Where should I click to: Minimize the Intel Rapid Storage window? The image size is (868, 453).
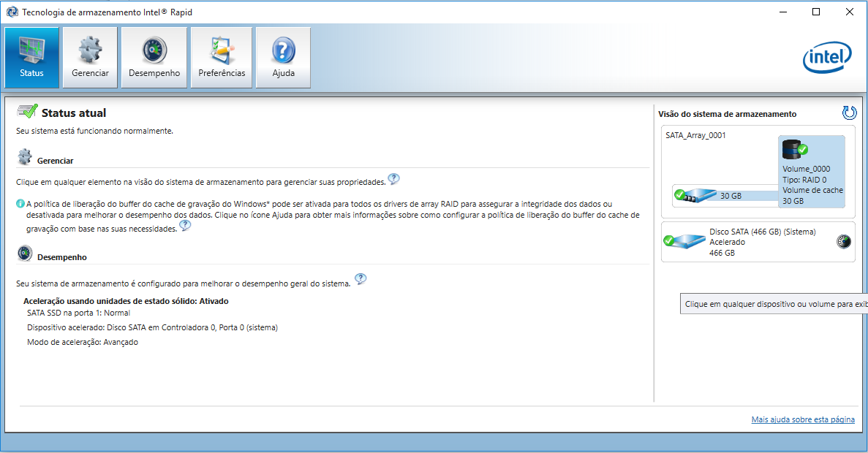click(x=783, y=12)
